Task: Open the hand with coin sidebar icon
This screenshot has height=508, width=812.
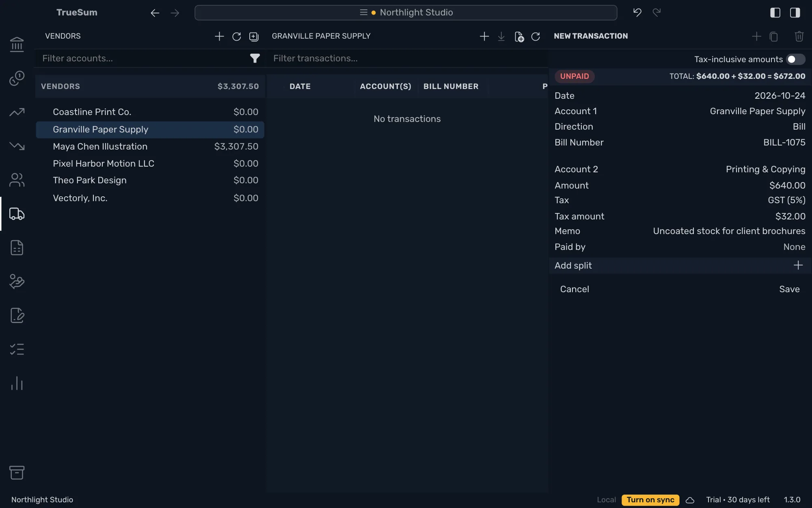Action: pyautogui.click(x=17, y=281)
